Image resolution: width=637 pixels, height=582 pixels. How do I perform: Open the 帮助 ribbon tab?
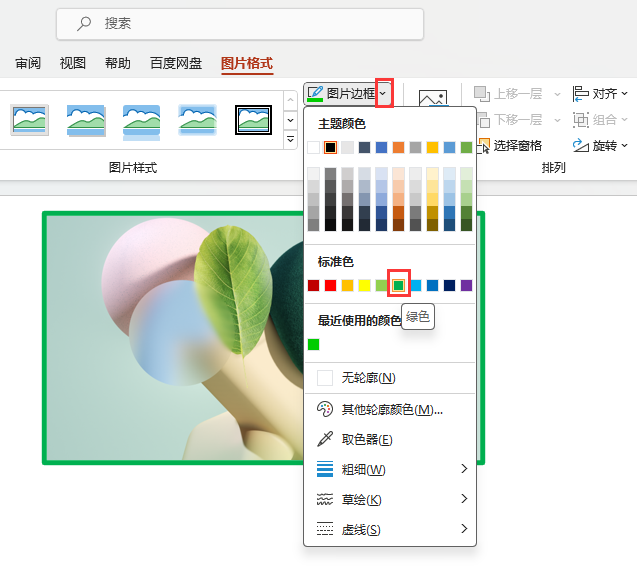point(118,63)
